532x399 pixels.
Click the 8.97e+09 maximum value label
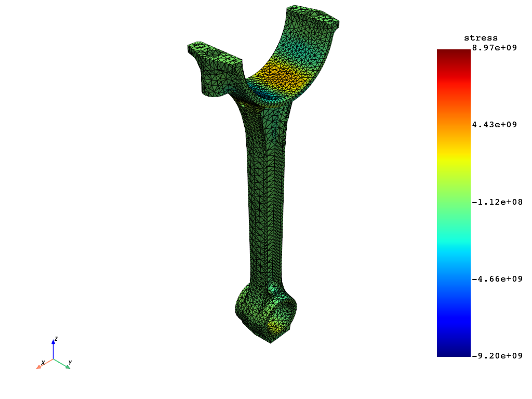(x=495, y=47)
